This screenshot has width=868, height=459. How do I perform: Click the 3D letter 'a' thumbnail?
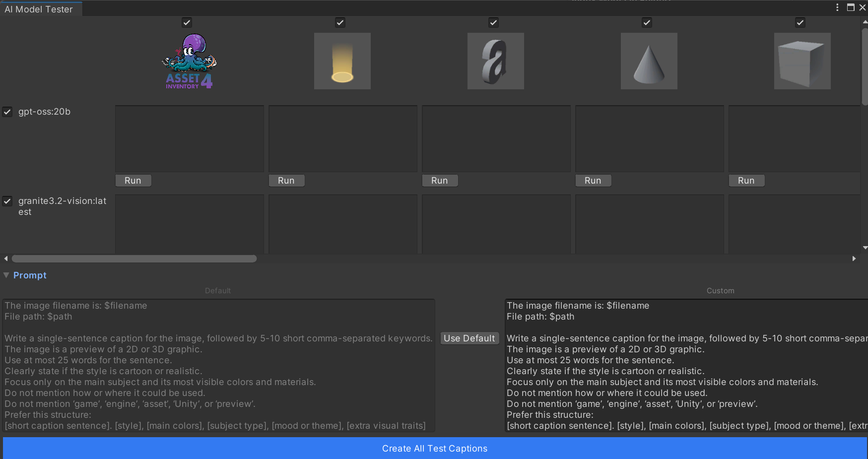496,61
